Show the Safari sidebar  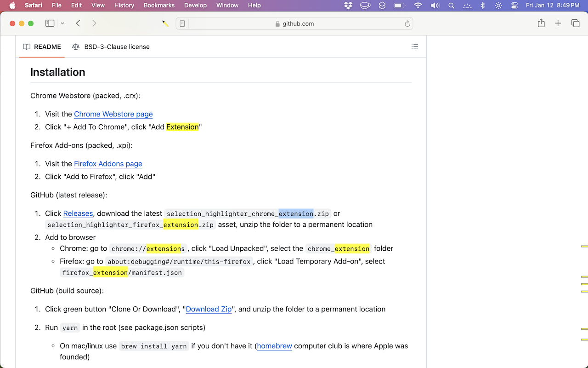[x=50, y=23]
